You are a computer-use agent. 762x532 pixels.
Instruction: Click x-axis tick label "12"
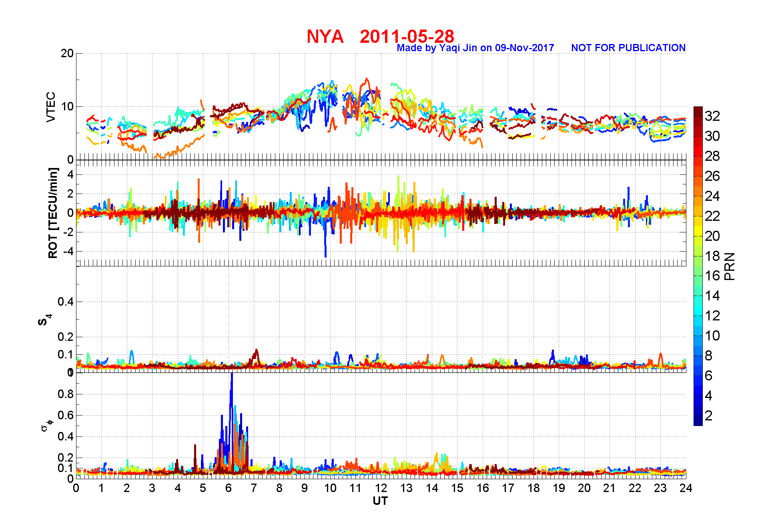point(381,488)
